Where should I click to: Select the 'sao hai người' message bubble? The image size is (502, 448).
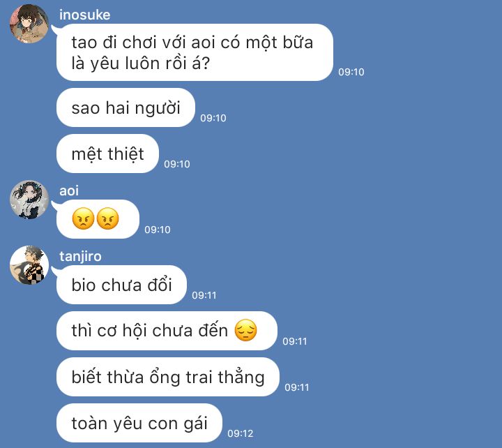[125, 107]
